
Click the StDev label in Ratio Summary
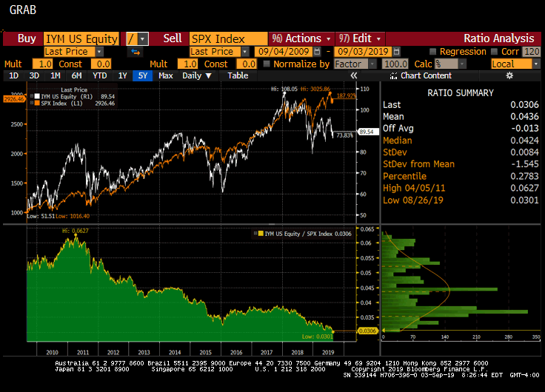[395, 152]
